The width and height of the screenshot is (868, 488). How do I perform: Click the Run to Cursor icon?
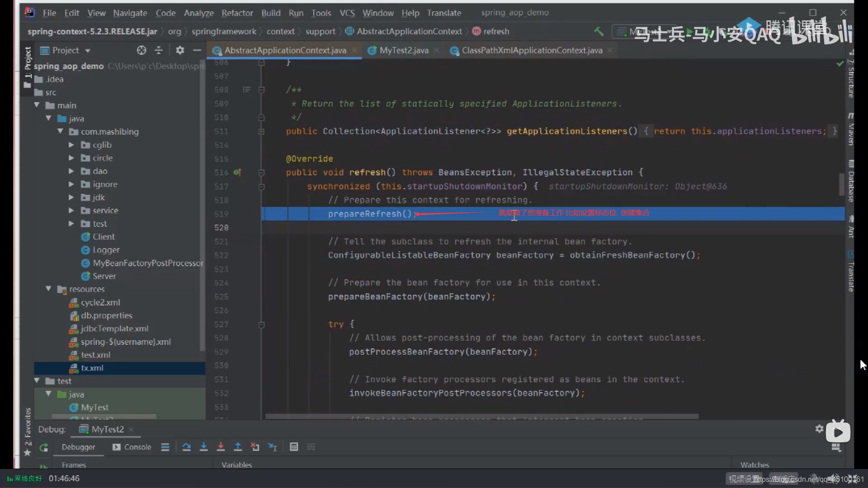pos(272,447)
